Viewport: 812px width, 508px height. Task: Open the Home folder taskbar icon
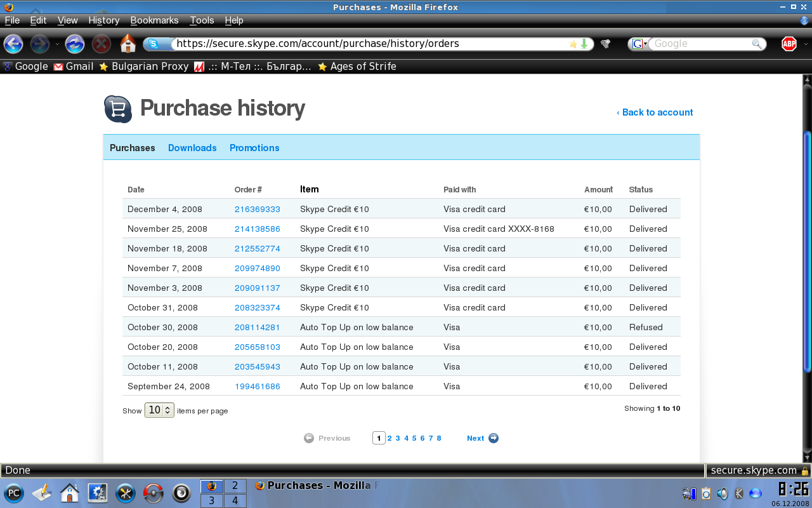pyautogui.click(x=70, y=493)
